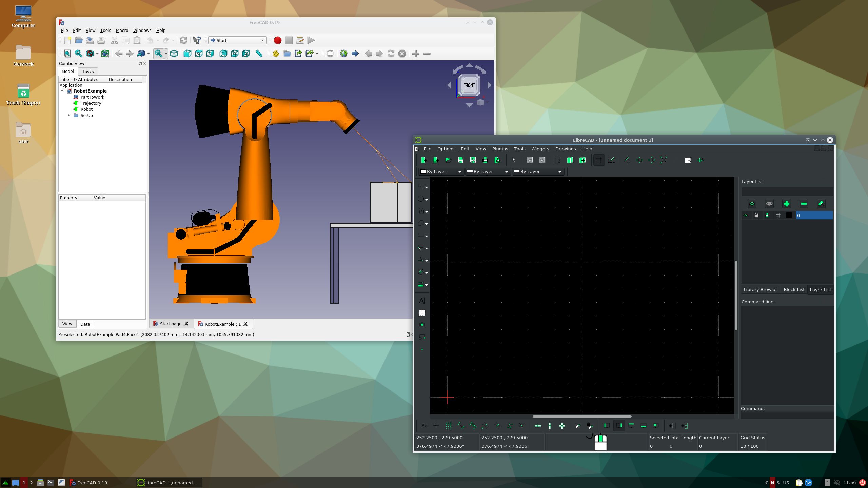Screen dimensions: 868x488
Task: Open website globe icon in FreeCAD toolbar
Action: click(x=344, y=54)
